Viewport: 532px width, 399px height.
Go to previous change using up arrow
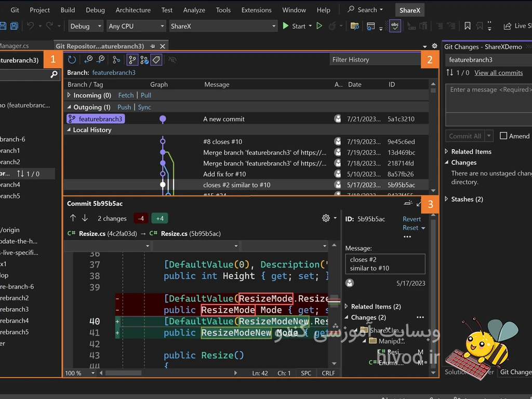click(73, 218)
